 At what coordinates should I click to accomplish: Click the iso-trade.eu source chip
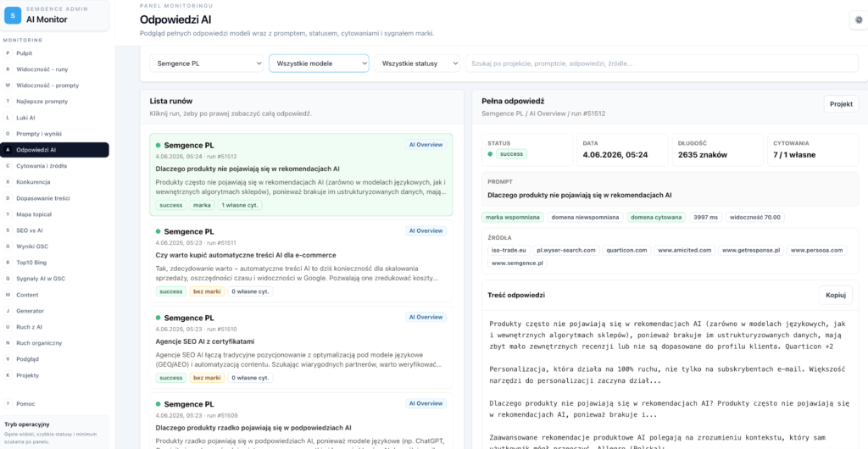[x=508, y=250]
